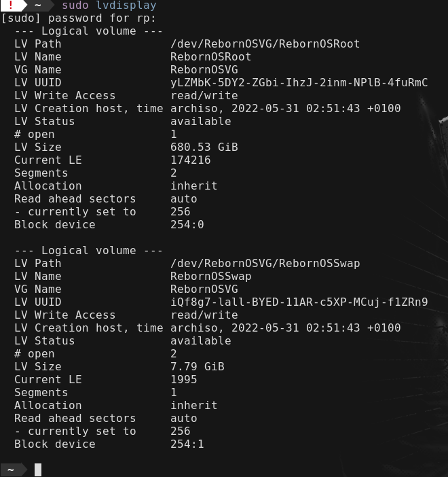Click the Block device value 254:0

pyautogui.click(x=187, y=224)
